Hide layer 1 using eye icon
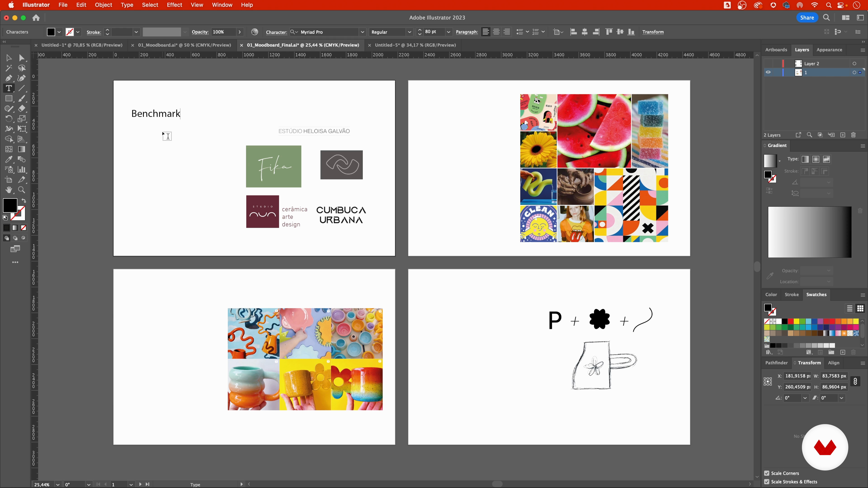This screenshot has width=868, height=488. [768, 72]
